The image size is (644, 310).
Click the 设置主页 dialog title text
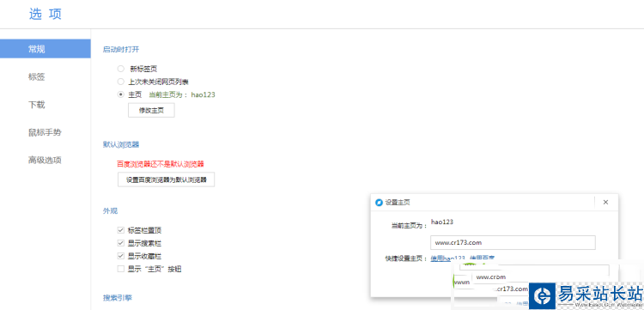[398, 203]
